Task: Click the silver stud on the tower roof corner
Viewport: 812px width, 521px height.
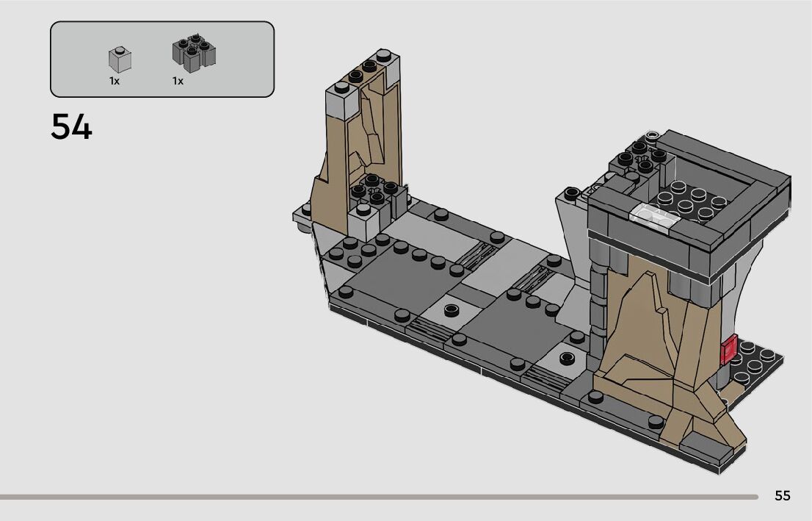Action: pyautogui.click(x=653, y=135)
